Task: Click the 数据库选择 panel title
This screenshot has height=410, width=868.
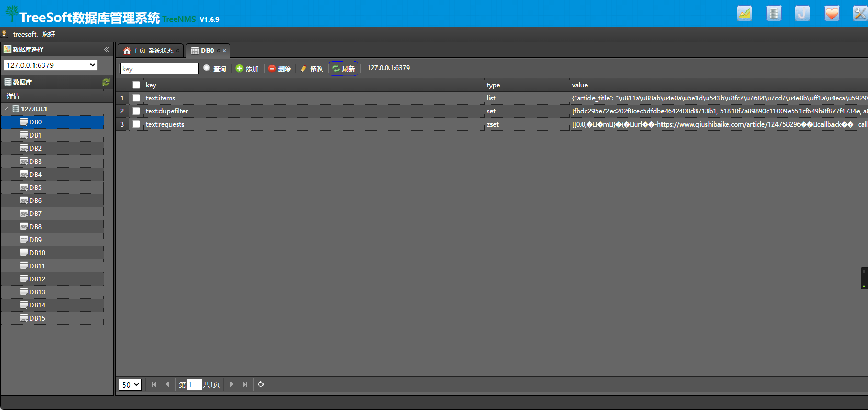Action: (28, 49)
